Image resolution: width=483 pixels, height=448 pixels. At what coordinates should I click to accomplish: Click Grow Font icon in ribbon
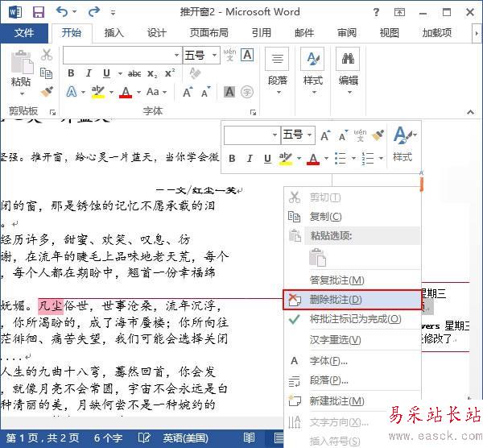click(x=188, y=92)
